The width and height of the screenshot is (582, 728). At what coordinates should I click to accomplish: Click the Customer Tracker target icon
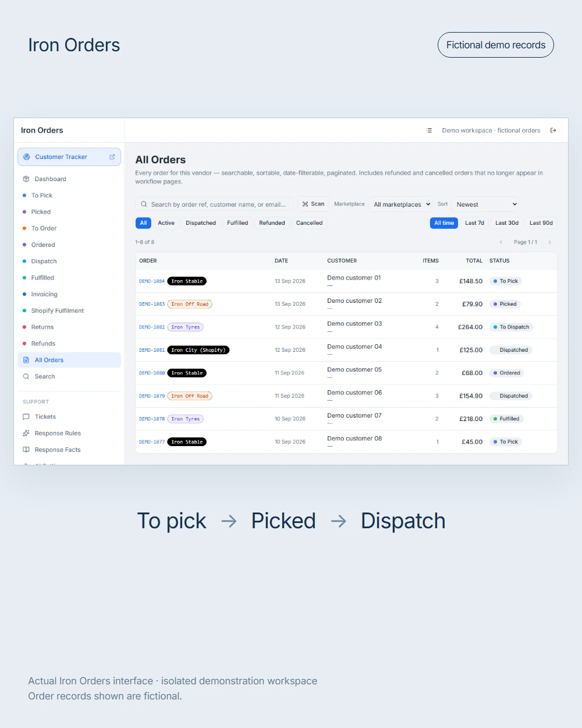(x=26, y=157)
